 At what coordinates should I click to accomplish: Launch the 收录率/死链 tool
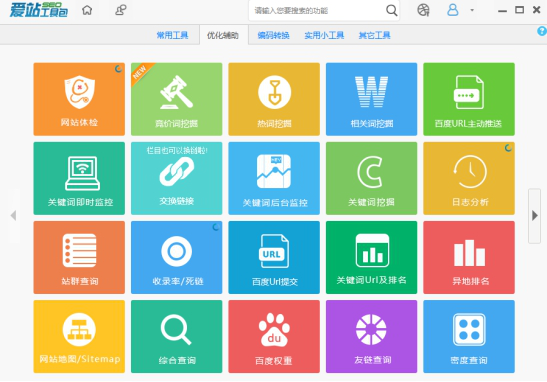pyautogui.click(x=177, y=257)
